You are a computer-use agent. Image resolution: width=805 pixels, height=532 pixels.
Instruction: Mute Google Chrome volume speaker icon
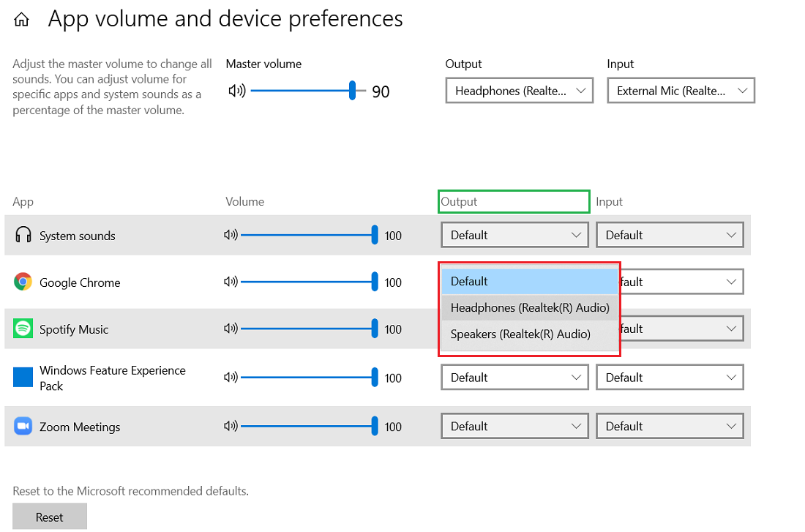231,282
